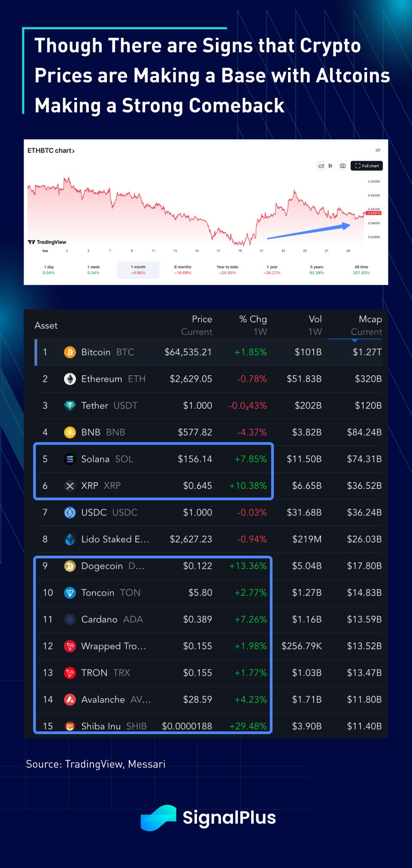The width and height of the screenshot is (412, 868).
Task: Select the All time range
Action: [361, 269]
